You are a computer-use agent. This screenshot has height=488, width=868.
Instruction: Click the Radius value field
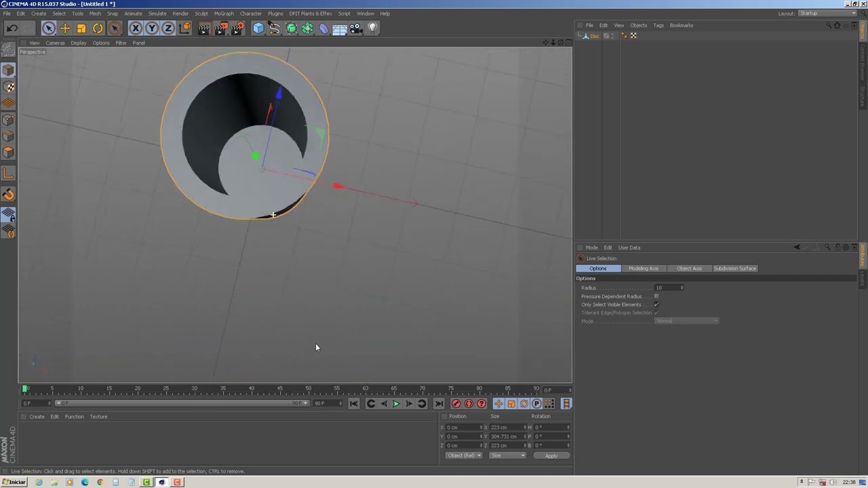click(667, 288)
